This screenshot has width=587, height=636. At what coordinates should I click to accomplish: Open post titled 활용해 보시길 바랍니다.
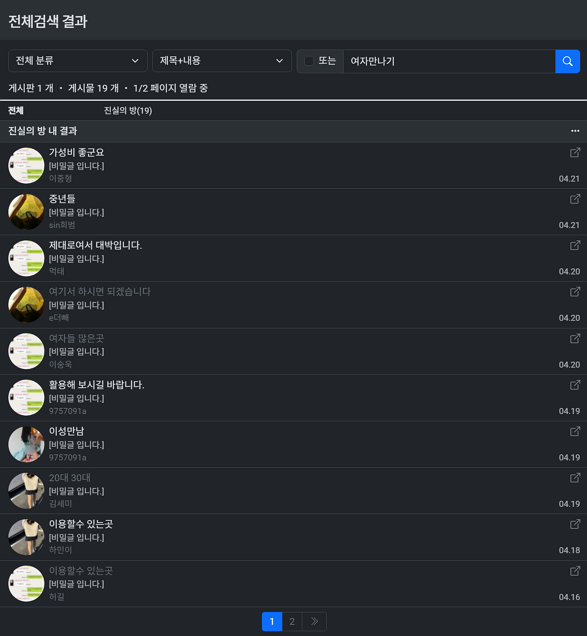pos(97,385)
